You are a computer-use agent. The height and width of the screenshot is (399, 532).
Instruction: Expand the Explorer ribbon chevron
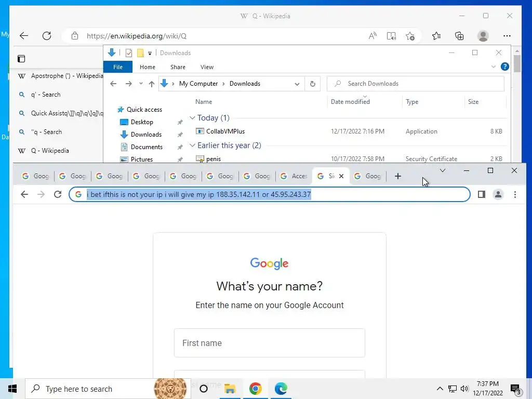(x=494, y=67)
